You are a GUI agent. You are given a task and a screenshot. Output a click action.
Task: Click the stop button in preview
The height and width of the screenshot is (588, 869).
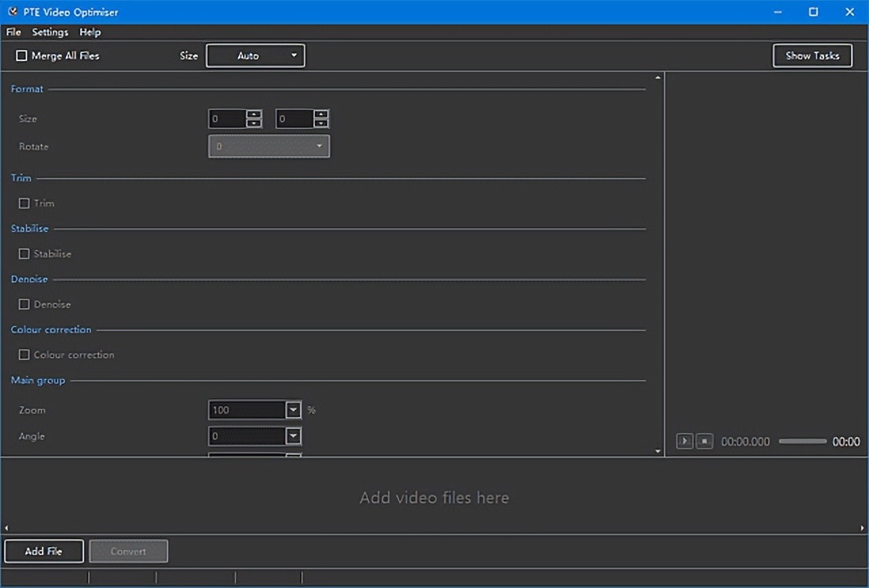[705, 441]
